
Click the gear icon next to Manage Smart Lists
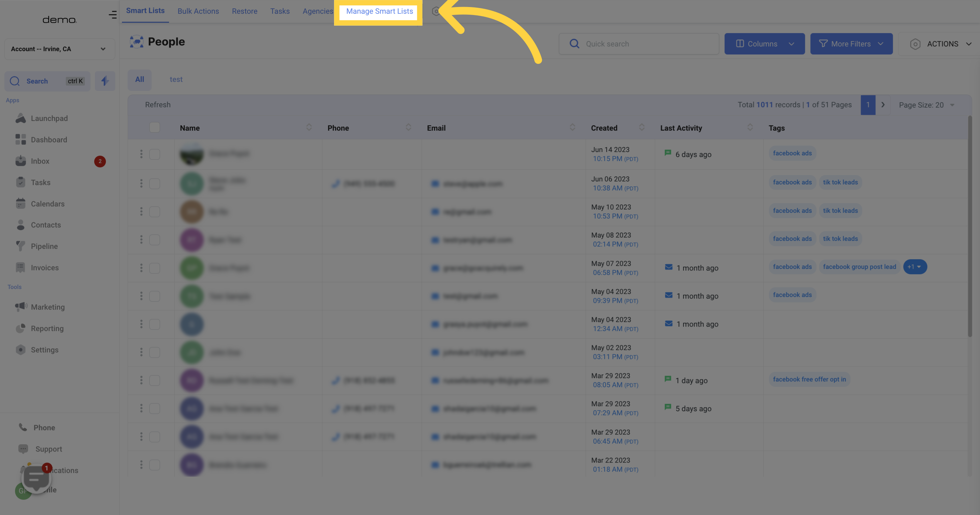[436, 11]
